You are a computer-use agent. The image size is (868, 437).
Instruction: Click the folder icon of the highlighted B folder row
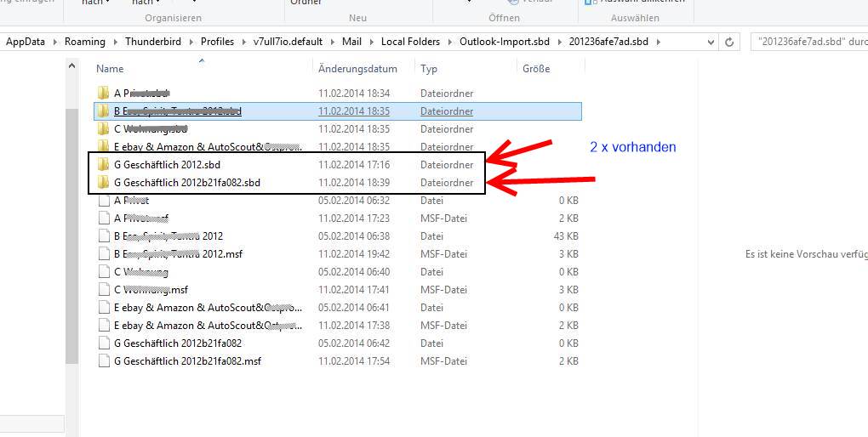[x=103, y=111]
